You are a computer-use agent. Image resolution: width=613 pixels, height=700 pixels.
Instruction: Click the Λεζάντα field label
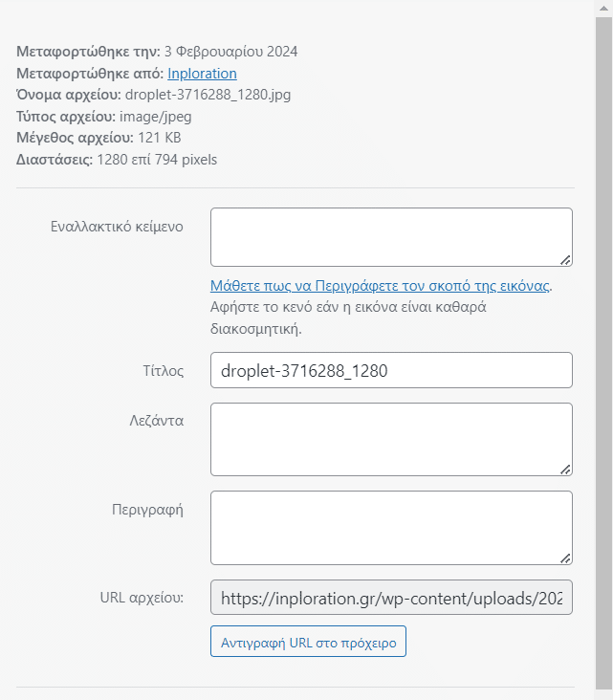pos(156,421)
